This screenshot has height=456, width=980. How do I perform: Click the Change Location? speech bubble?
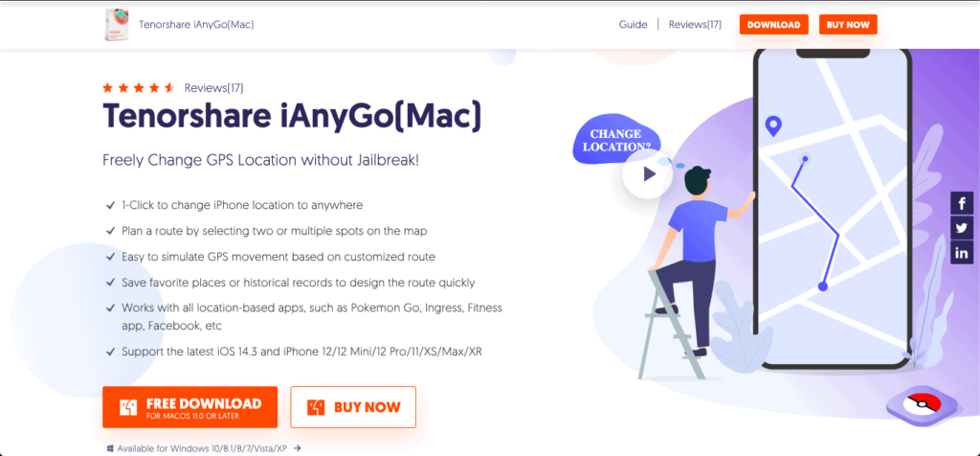(615, 140)
